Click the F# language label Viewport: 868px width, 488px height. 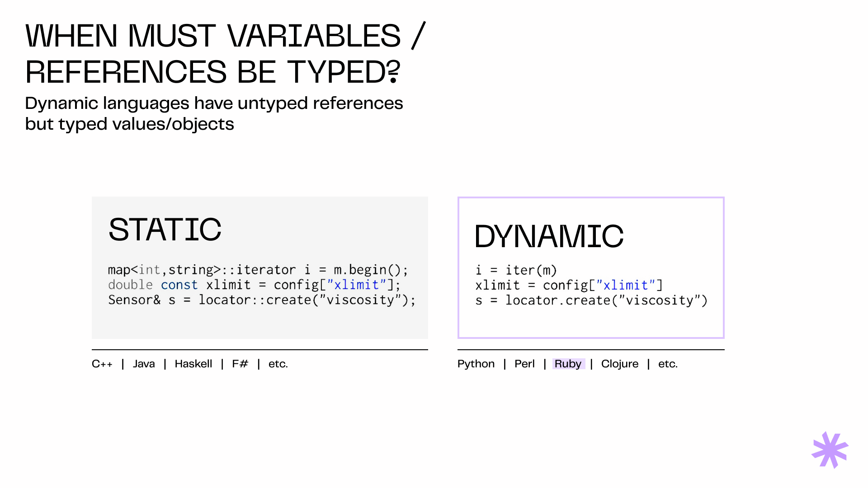tap(240, 364)
